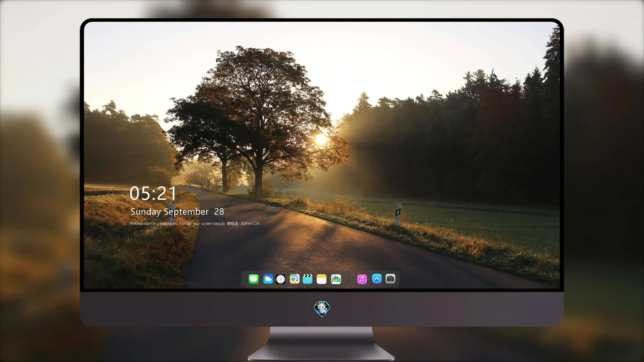
Task: Open the Maps app icon
Action: [294, 279]
